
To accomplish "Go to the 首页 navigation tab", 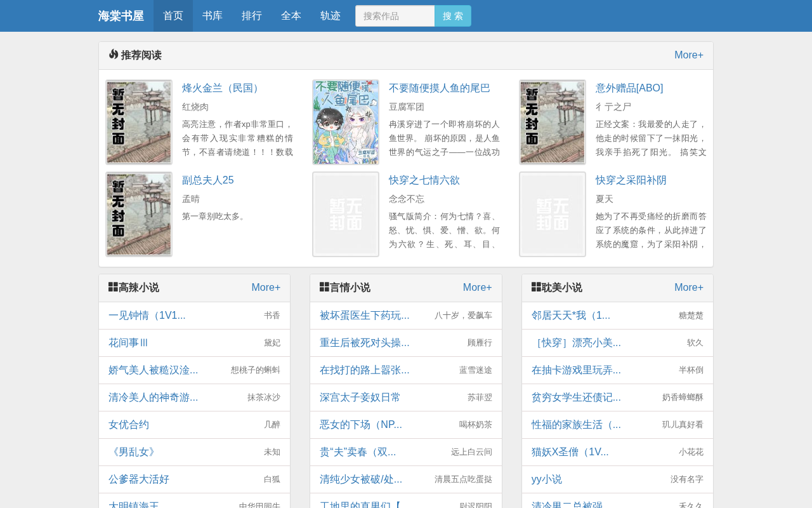I will (173, 16).
